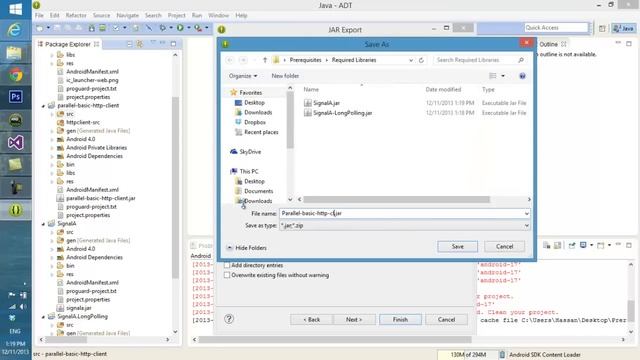The width and height of the screenshot is (640, 360).
Task: Collapse the parallel-basic-http-client project
Action: 43,106
